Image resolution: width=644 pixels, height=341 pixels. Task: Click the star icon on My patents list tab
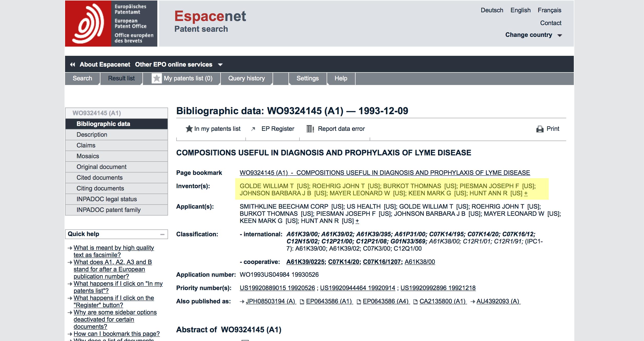(157, 79)
